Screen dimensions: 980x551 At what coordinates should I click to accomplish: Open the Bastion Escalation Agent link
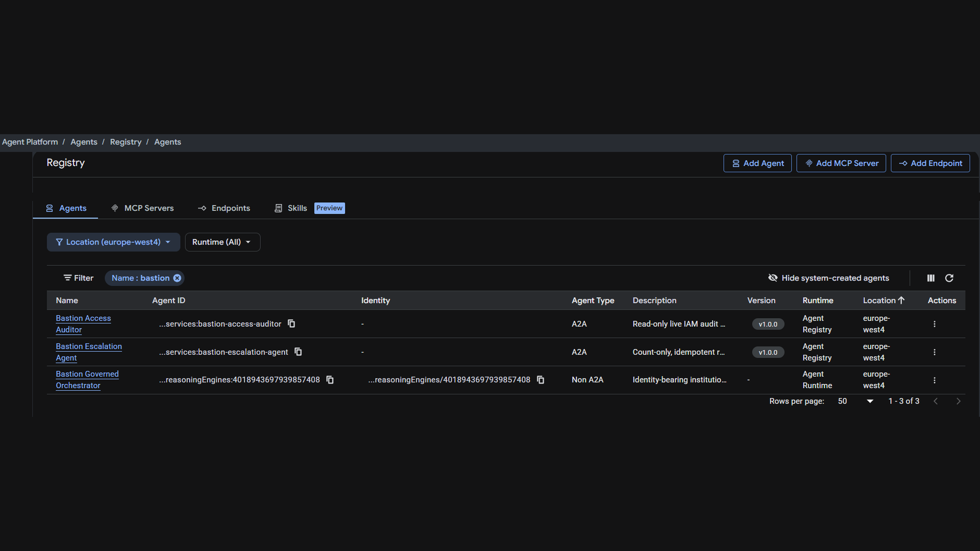[89, 352]
